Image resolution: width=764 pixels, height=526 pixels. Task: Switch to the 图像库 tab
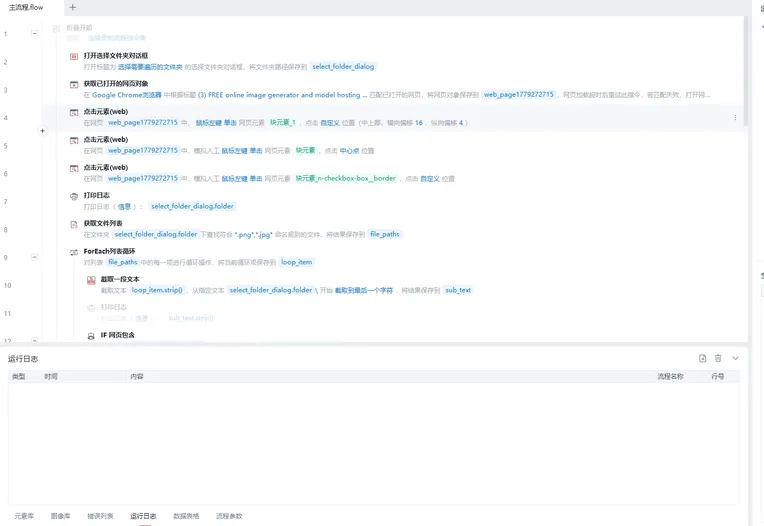point(61,516)
